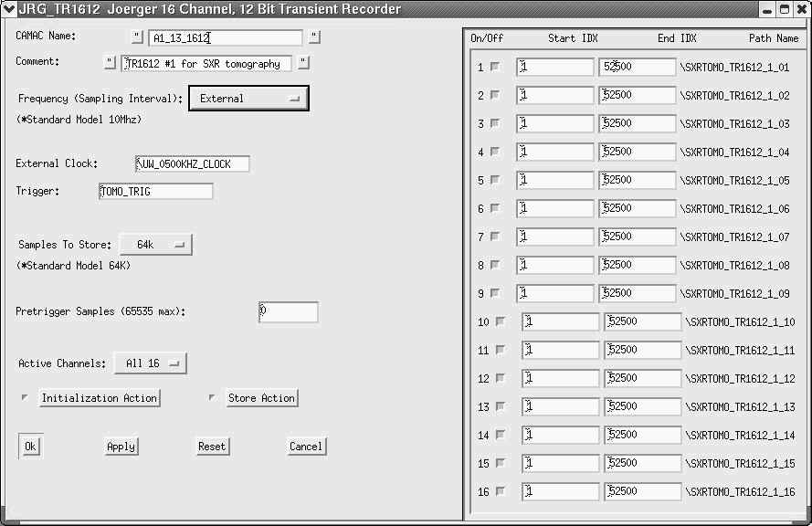Toggle the Initialization Action indicator
Screen dimensions: 812x526
pos(26,397)
